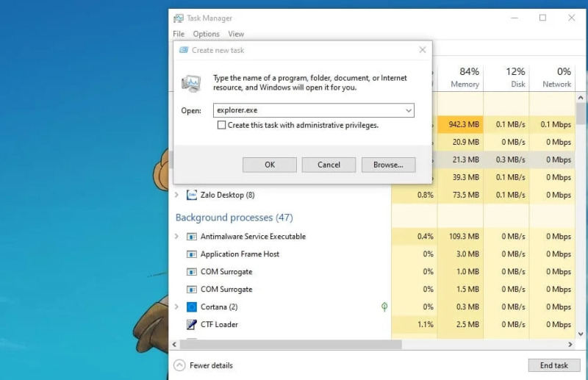588x380 pixels.
Task: Click the 2.5 MB memory cell
Action: [460, 324]
